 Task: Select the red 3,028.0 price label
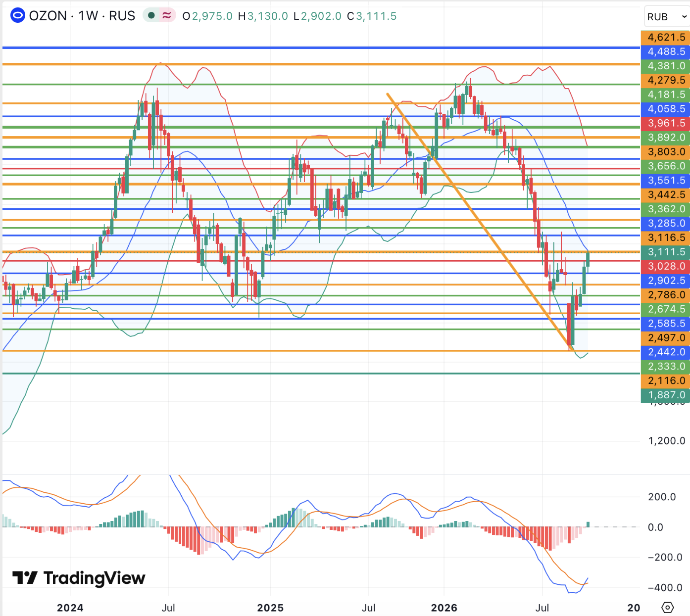(665, 267)
